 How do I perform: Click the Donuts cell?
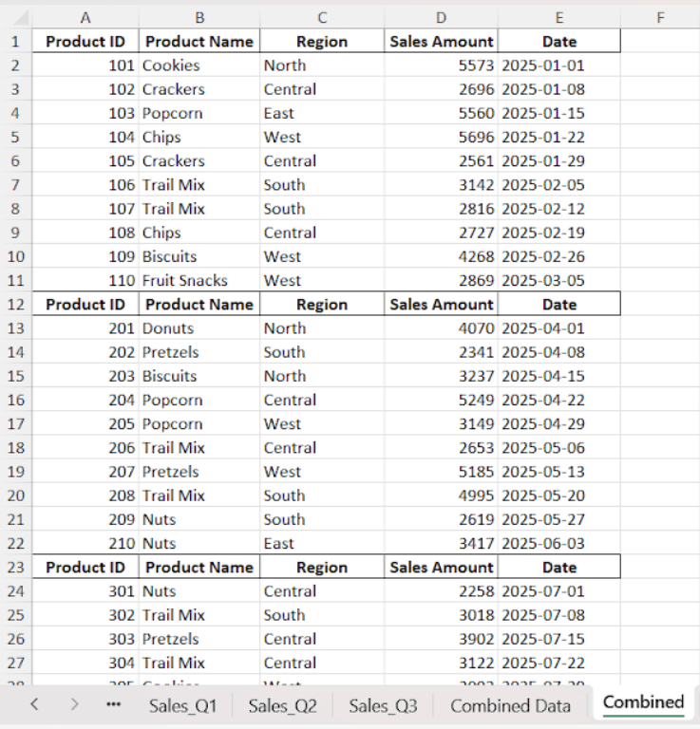(x=199, y=328)
